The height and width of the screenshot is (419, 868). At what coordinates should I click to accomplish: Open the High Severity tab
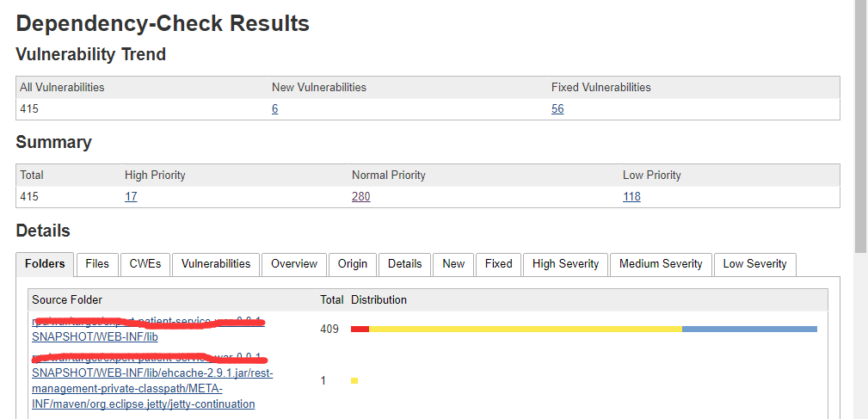(x=565, y=264)
